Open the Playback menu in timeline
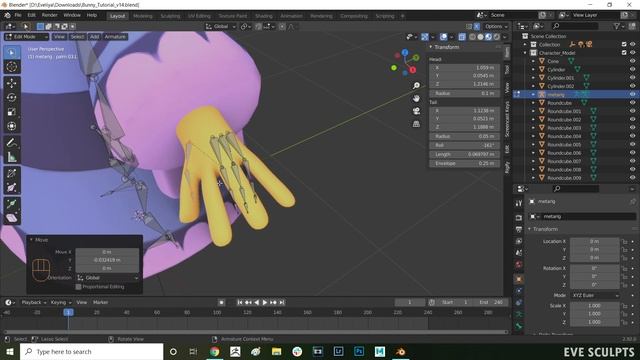640x360 pixels. point(34,302)
